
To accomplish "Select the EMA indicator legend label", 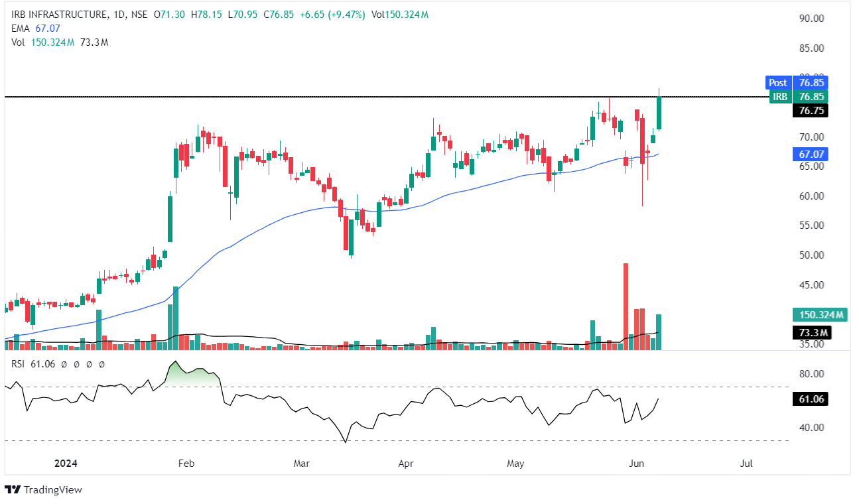I will tap(21, 29).
